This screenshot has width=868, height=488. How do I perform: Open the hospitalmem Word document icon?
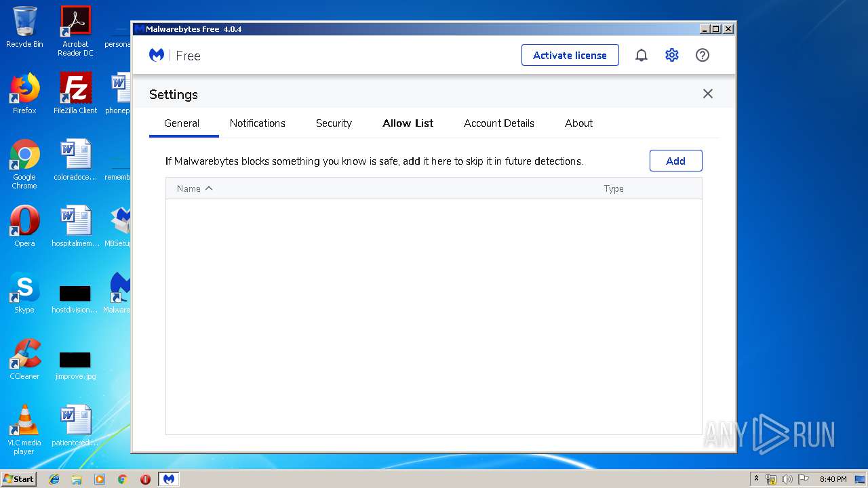(75, 226)
